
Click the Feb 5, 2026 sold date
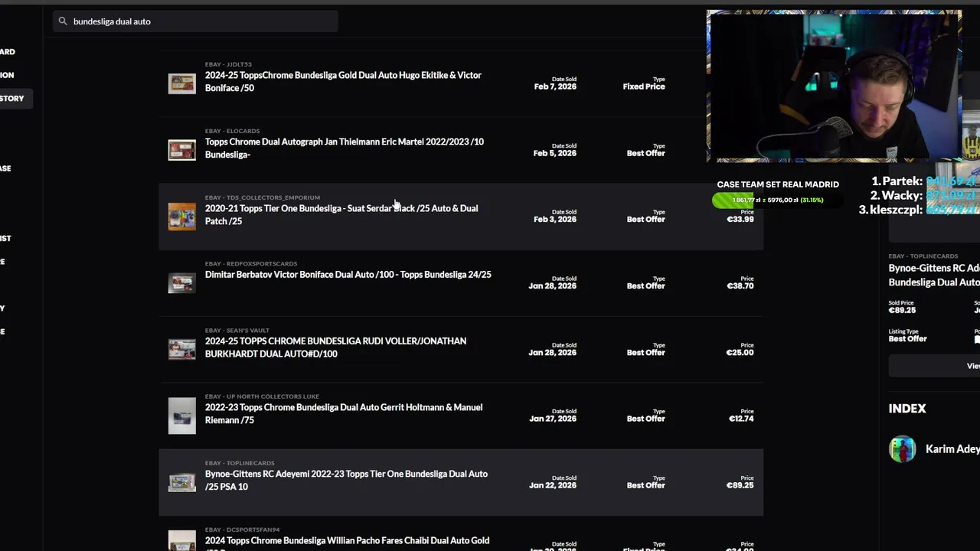point(555,153)
